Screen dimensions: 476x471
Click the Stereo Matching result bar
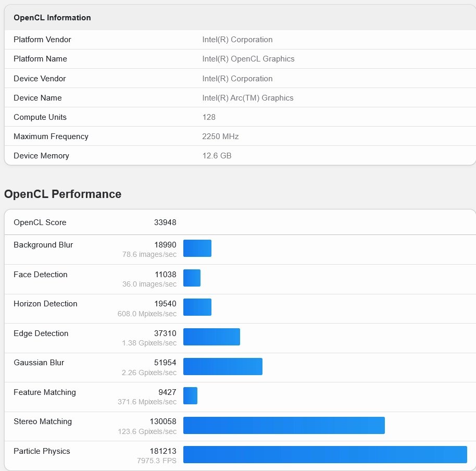coord(284,425)
